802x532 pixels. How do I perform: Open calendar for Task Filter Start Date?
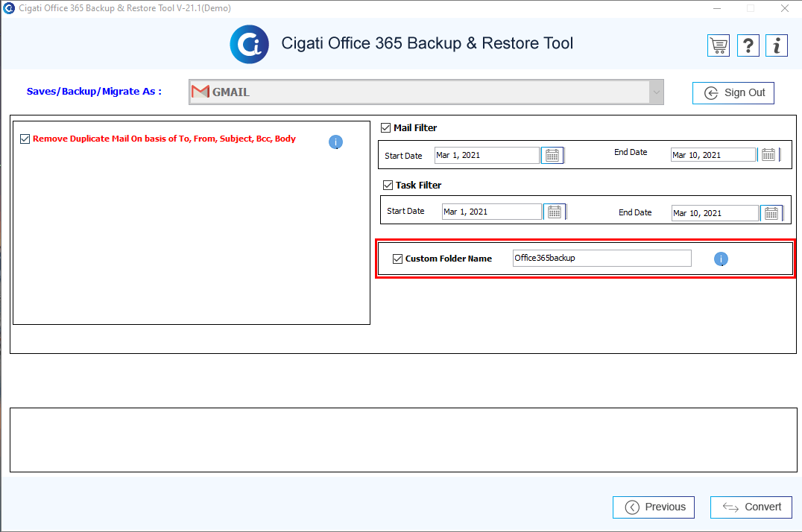point(555,212)
